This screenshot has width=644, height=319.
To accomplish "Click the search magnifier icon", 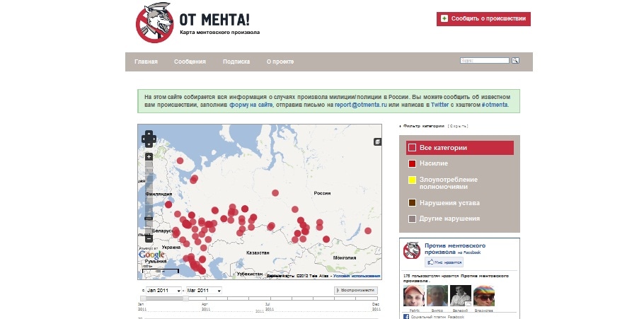I will [516, 61].
